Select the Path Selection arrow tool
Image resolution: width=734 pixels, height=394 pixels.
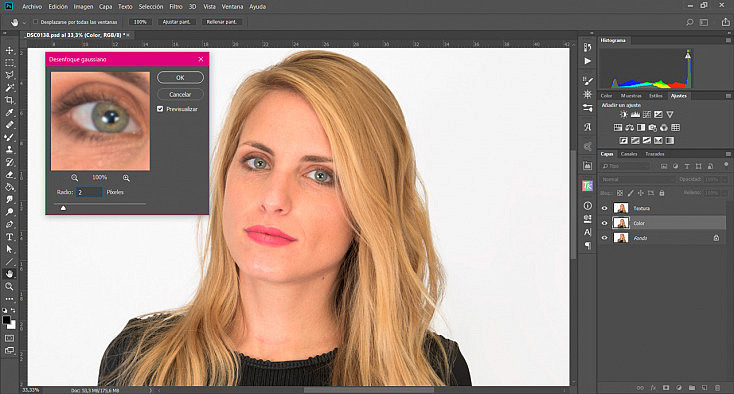coord(9,249)
